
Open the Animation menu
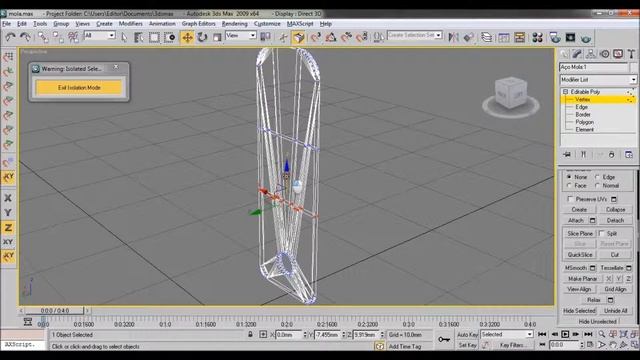click(162, 24)
